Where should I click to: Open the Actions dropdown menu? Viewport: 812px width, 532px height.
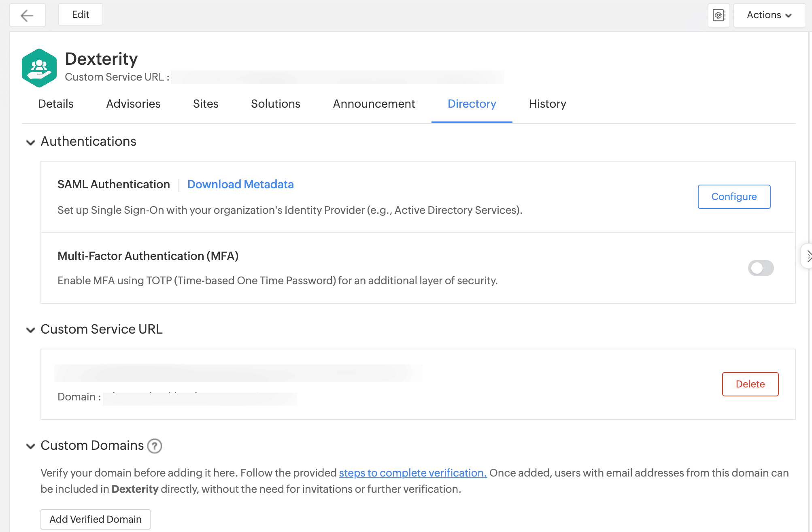pyautogui.click(x=769, y=15)
